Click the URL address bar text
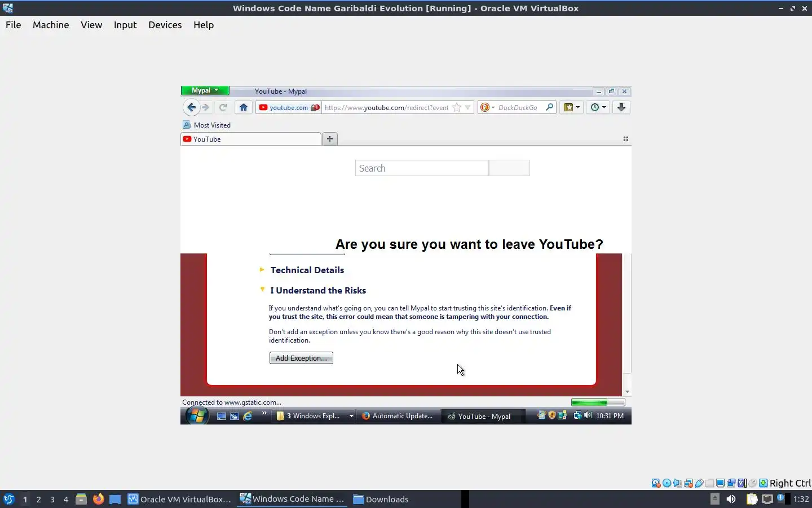The width and height of the screenshot is (812, 508). point(387,107)
